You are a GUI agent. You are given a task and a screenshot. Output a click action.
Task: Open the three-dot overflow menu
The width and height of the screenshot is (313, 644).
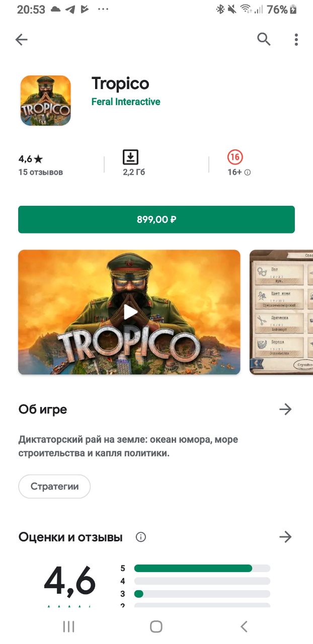[296, 39]
